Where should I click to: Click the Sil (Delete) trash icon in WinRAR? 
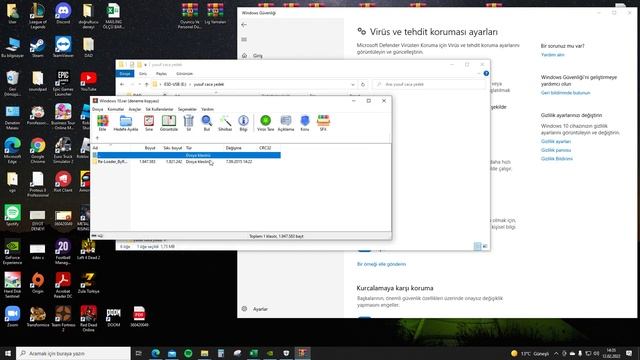(x=189, y=122)
